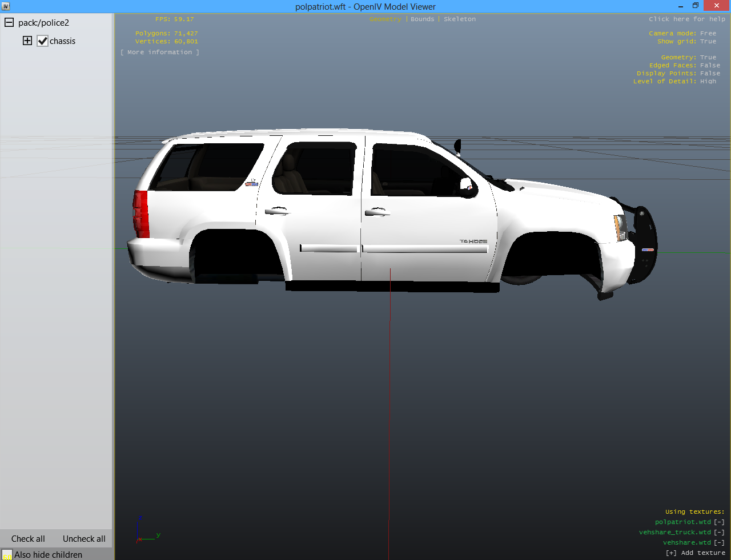Screen dimensions: 731x560
Task: Uncheck the chassis visibility checkbox
Action: point(43,41)
